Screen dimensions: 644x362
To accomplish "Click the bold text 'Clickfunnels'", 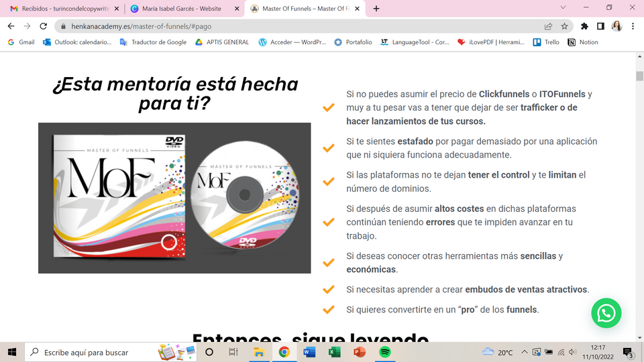I will pyautogui.click(x=504, y=94).
